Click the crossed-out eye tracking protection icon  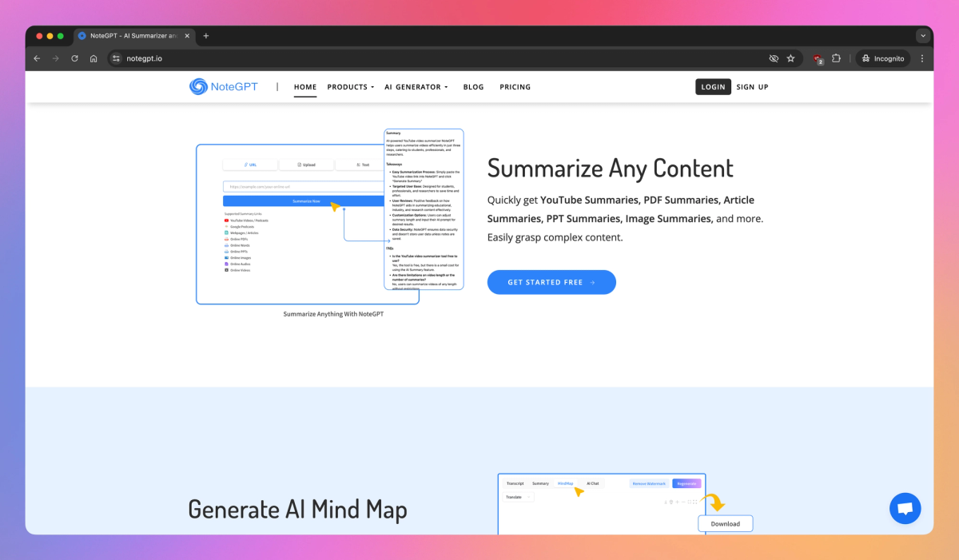pyautogui.click(x=774, y=58)
